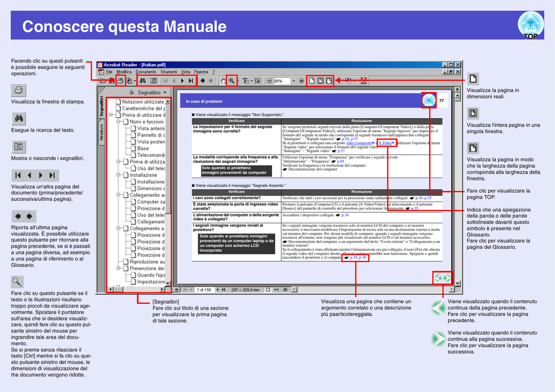The height and width of the screenshot is (392, 555).
Task: Click the green next page arrow in document
Action: coord(447,278)
